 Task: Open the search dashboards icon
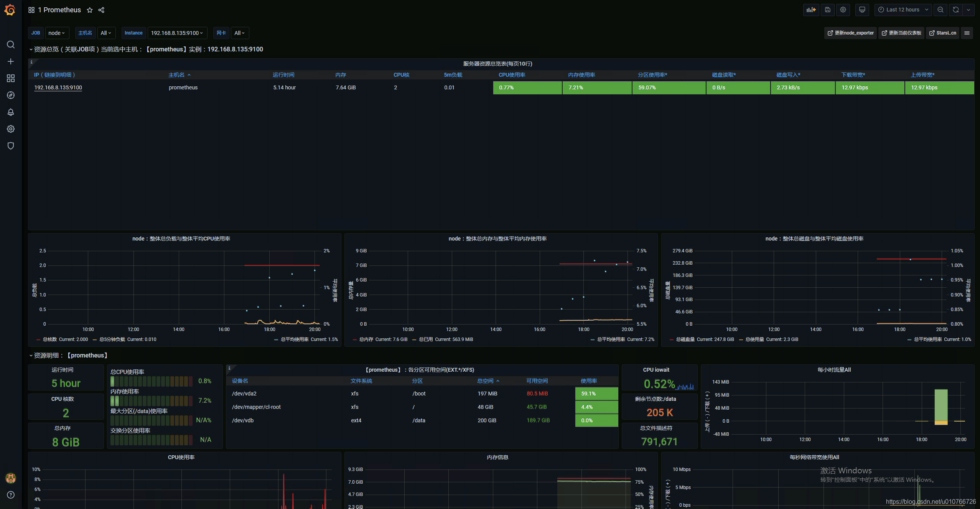tap(11, 44)
